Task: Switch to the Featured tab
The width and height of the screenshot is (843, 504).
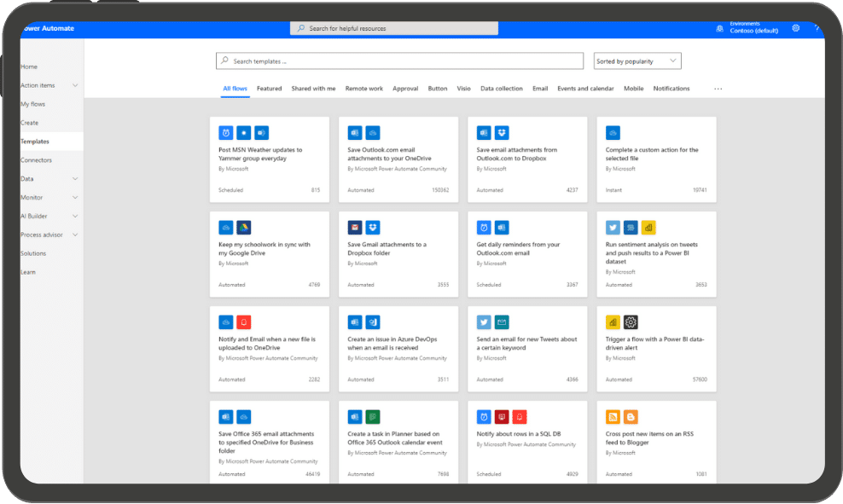Action: tap(270, 89)
